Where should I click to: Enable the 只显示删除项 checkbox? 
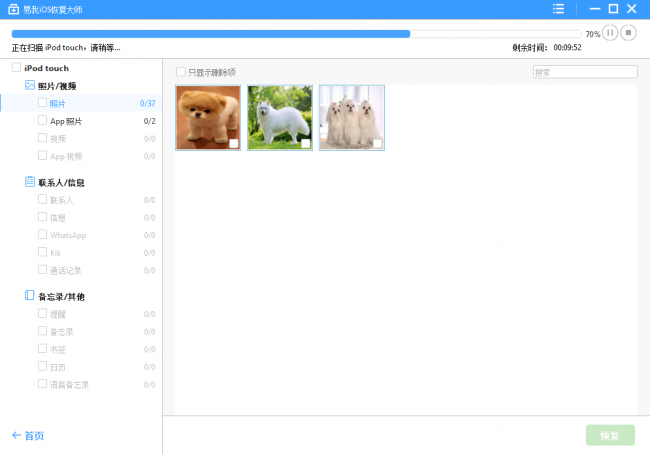(x=181, y=72)
